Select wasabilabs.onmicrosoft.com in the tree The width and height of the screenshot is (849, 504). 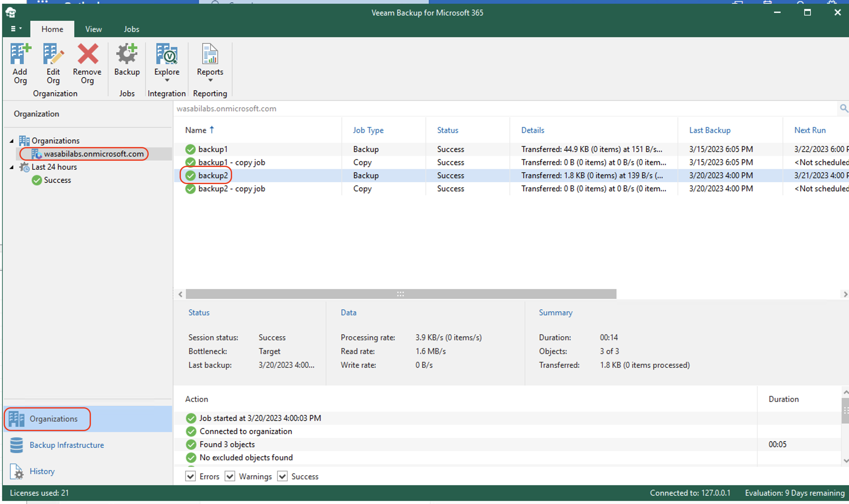pyautogui.click(x=94, y=154)
